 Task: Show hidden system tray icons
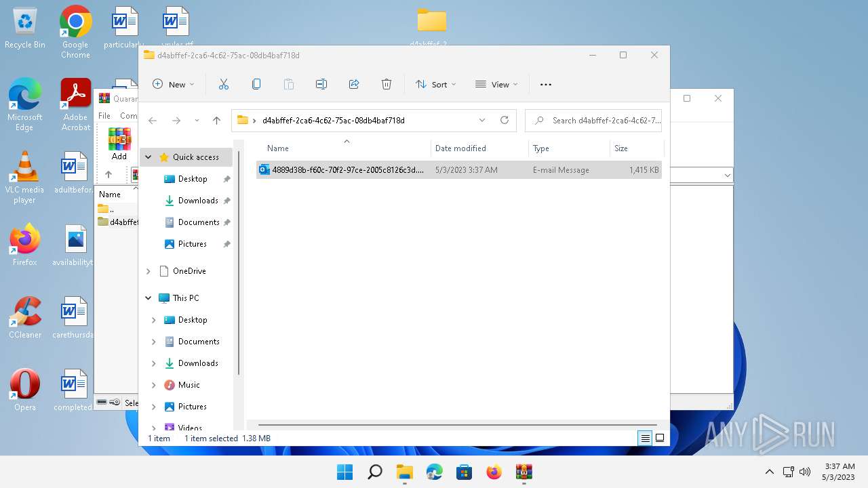tap(769, 472)
